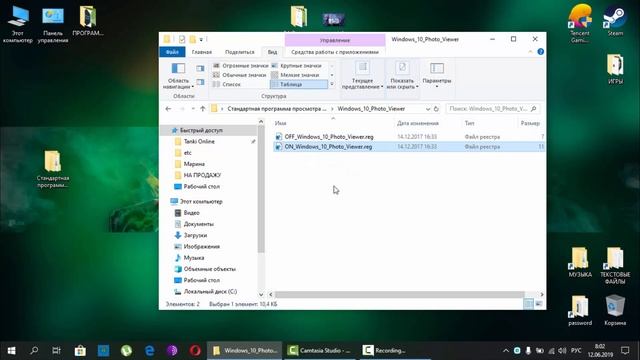The image size is (640, 360).
Task: Open notification center on taskbar
Action: pyautogui.click(x=625, y=350)
